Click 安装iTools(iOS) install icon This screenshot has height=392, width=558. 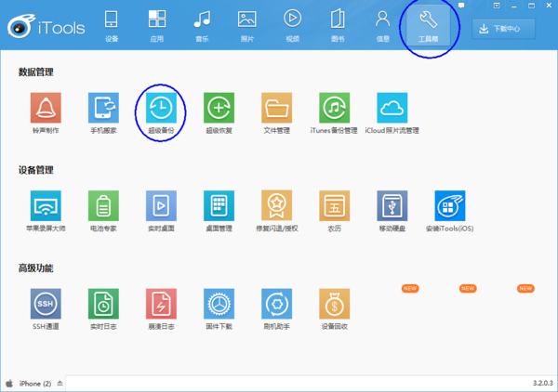tap(450, 205)
